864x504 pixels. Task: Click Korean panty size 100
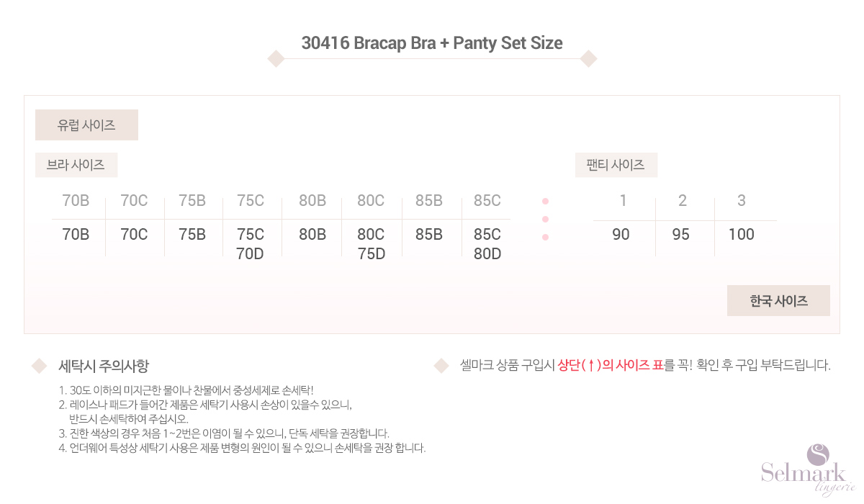coord(742,235)
